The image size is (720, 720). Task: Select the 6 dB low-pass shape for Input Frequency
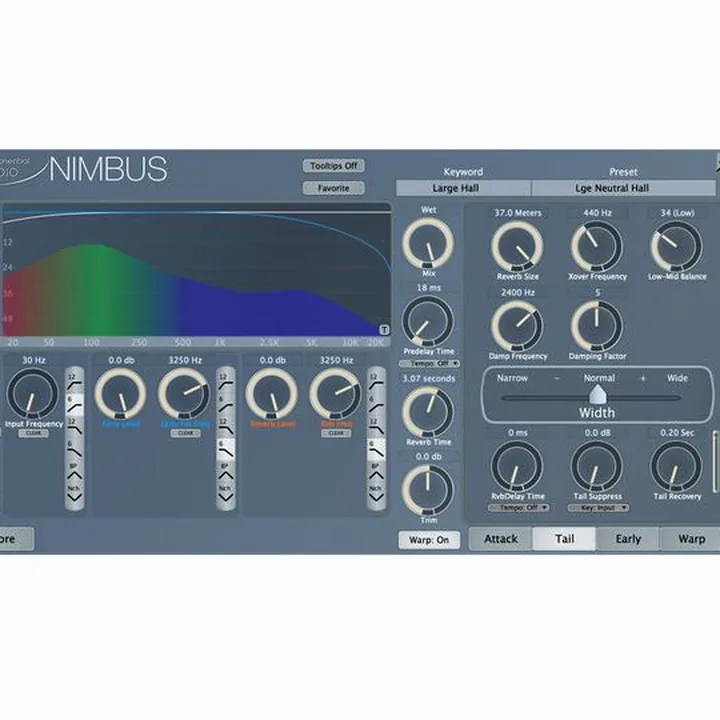click(x=74, y=449)
